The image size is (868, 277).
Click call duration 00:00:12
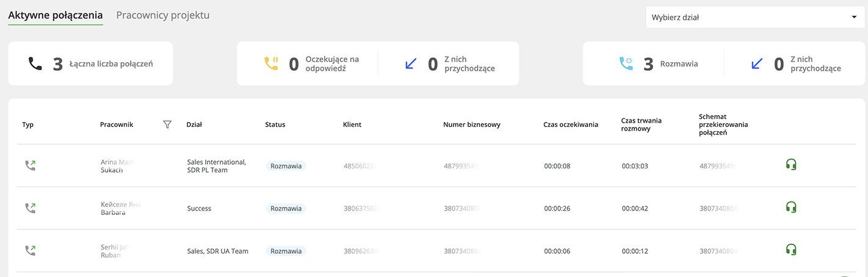pos(635,251)
